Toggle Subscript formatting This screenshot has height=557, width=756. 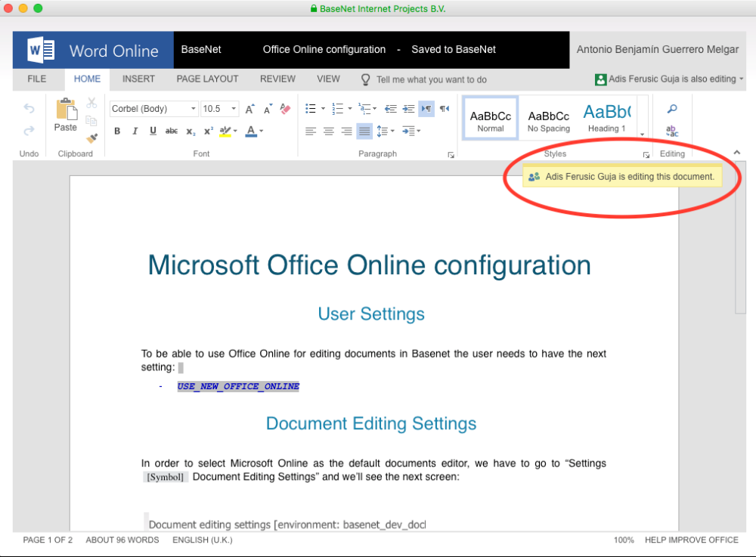191,131
